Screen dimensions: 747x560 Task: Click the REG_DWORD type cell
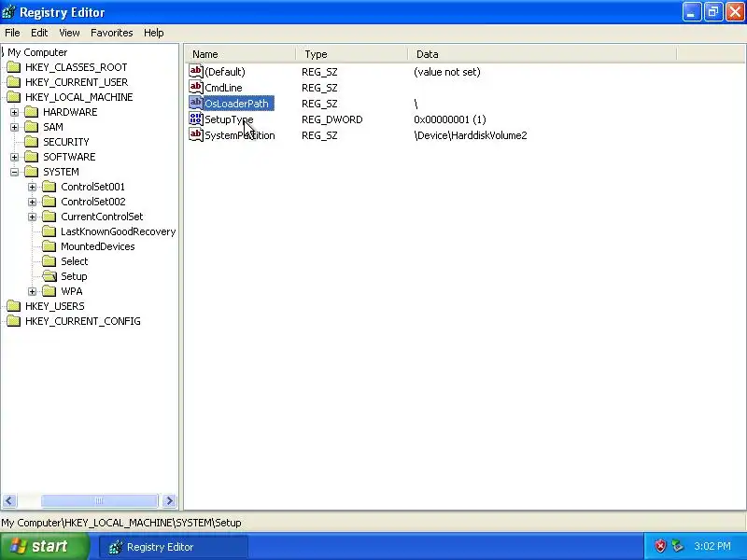[x=332, y=119]
